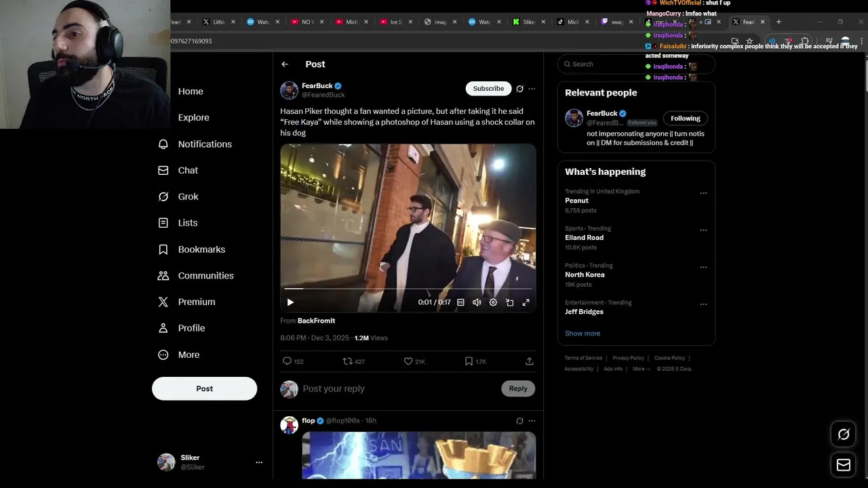Click the share icon under the post

click(x=530, y=361)
